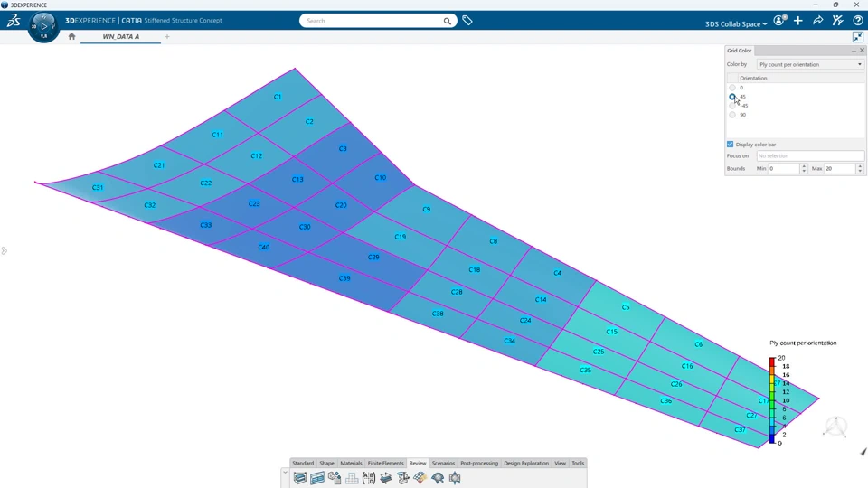Click the last Review toolbar icon with vertical arrows
The width and height of the screenshot is (868, 488).
[x=455, y=478]
